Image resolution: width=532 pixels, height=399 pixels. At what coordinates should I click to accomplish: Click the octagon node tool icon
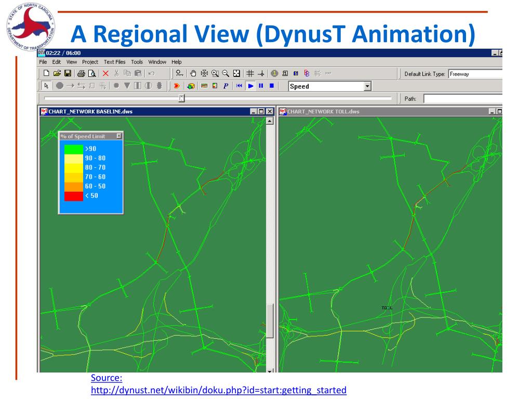click(60, 86)
